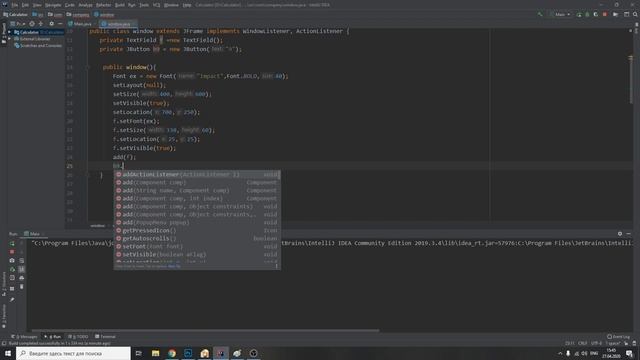Click the Calculator breadcrumb in navigation bar
The image size is (640, 360).
[15, 14]
